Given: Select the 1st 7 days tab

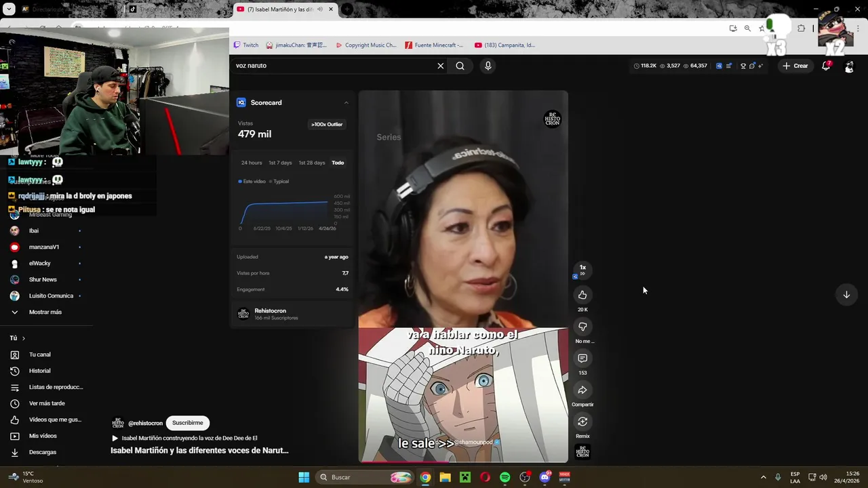Looking at the screenshot, I should (x=280, y=163).
